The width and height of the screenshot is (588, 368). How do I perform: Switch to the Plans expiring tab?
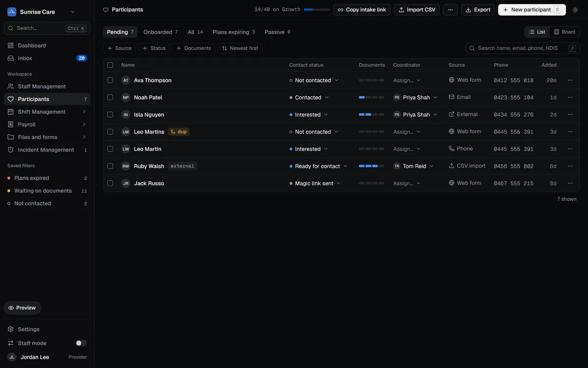[x=234, y=32]
